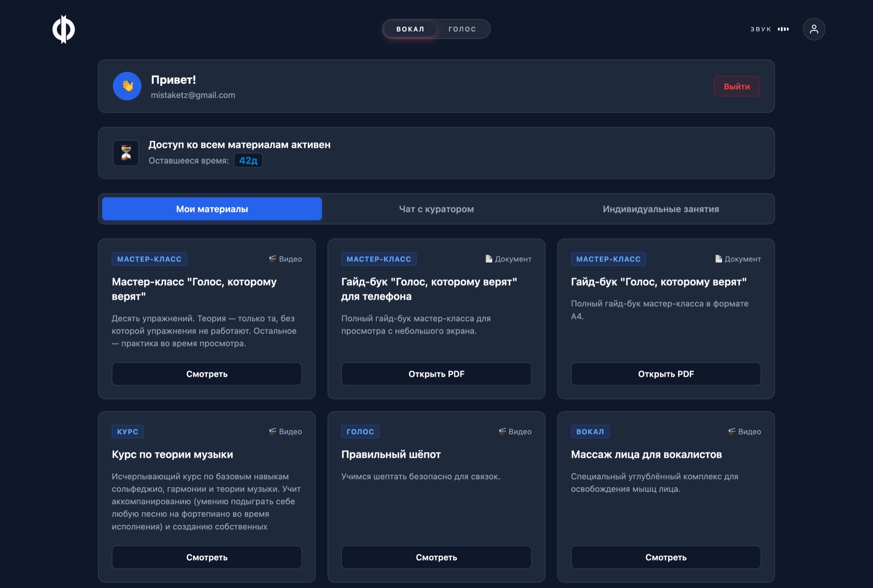Click МАСТЕР-КЛАСС tag on the phone guide-book card
The width and height of the screenshot is (873, 588).
(x=379, y=259)
